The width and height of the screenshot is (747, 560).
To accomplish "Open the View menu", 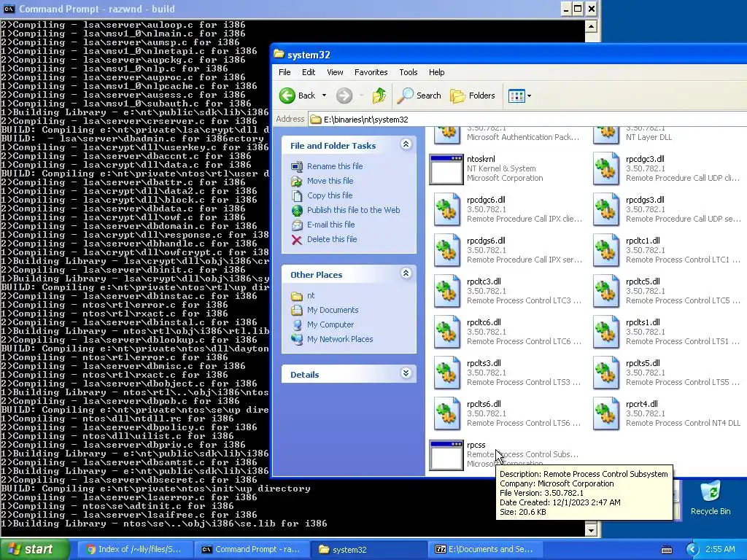I will pos(335,72).
